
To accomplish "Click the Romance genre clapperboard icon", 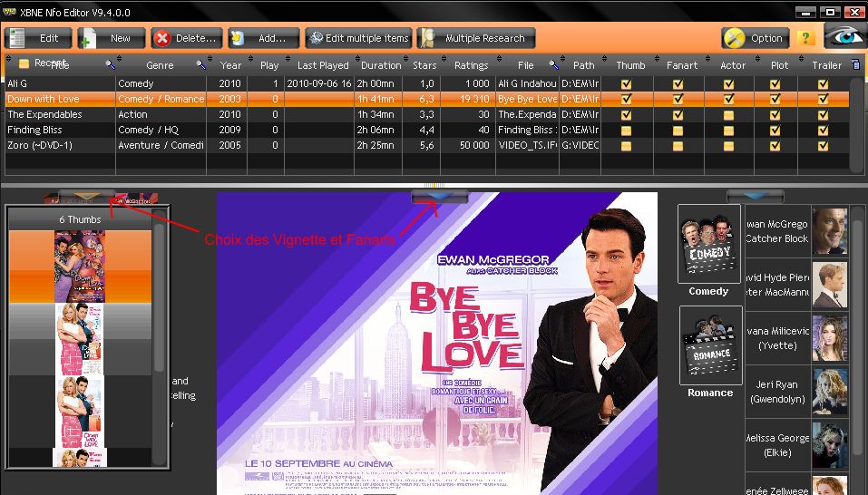I will 711,345.
